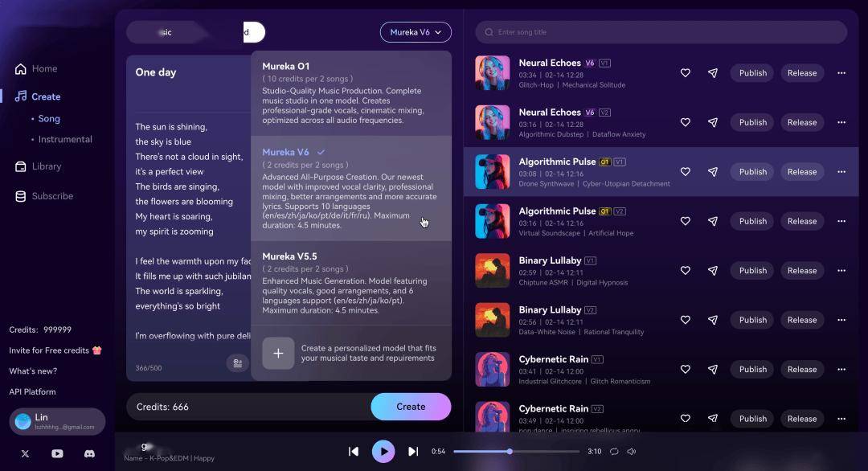Select Create in the sidebar
The image size is (868, 471).
[x=38, y=96]
